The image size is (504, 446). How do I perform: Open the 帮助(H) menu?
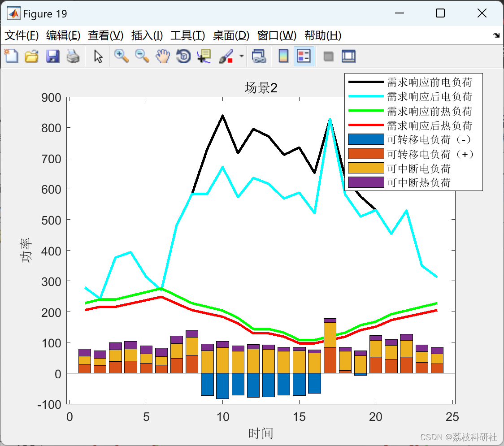pyautogui.click(x=323, y=35)
